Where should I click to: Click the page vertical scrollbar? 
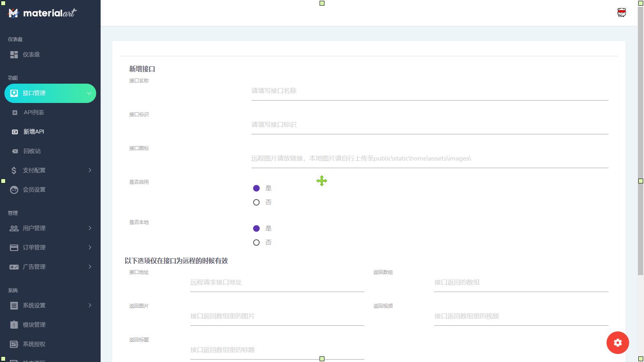[x=640, y=141]
